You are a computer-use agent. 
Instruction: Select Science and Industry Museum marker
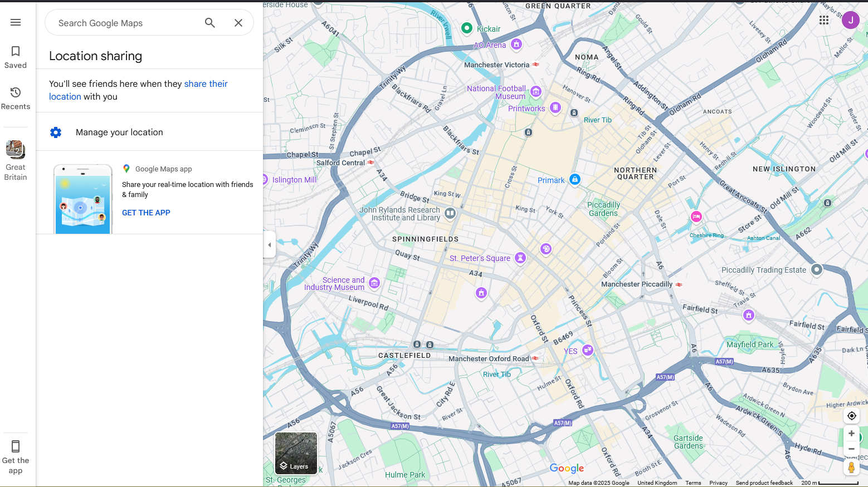[x=374, y=283]
